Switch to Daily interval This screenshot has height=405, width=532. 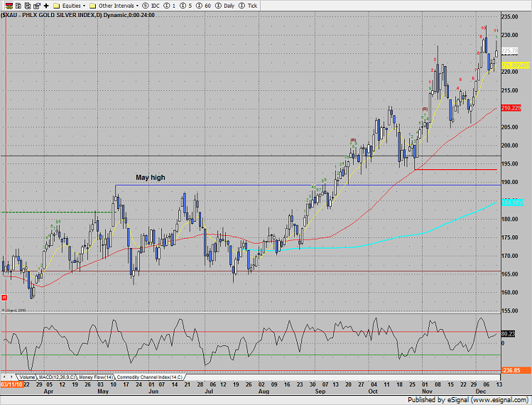[225, 6]
